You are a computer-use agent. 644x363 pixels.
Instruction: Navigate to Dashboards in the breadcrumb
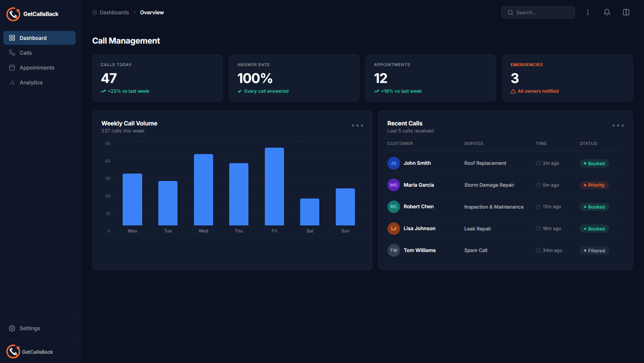tap(114, 12)
